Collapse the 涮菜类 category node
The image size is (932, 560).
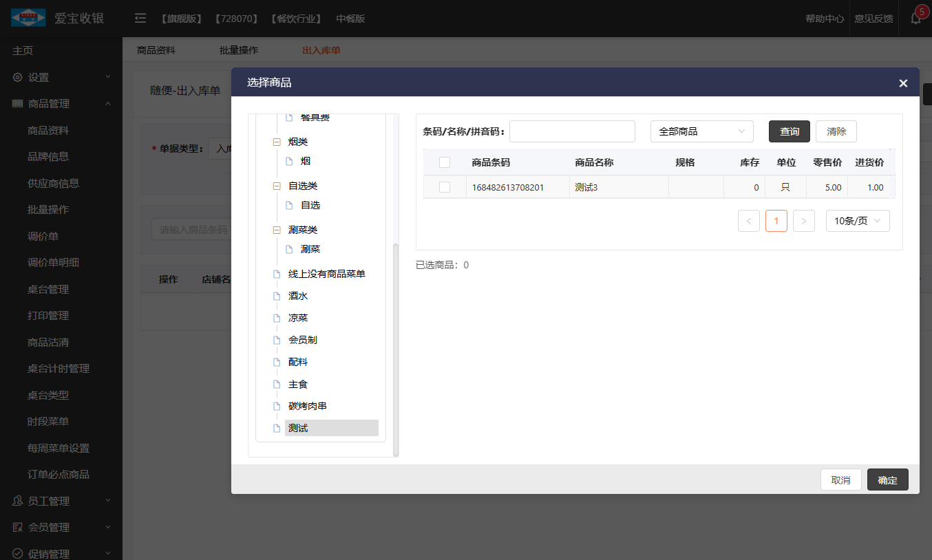(277, 230)
